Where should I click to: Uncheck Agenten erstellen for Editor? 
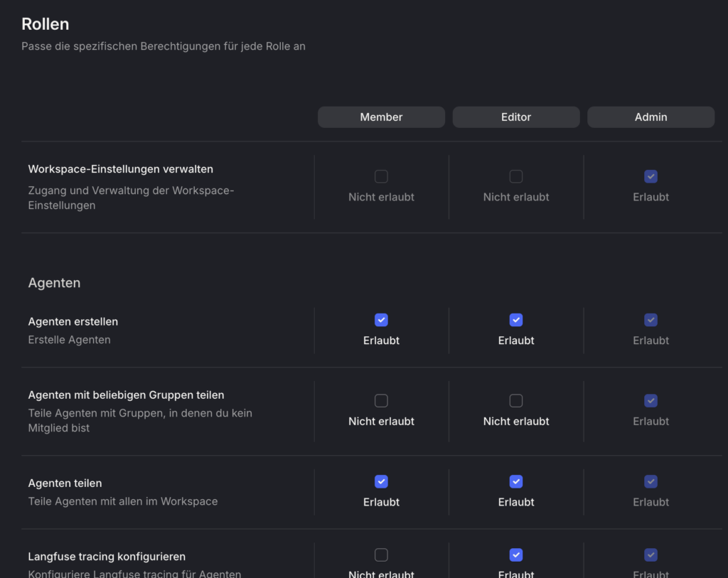click(516, 320)
